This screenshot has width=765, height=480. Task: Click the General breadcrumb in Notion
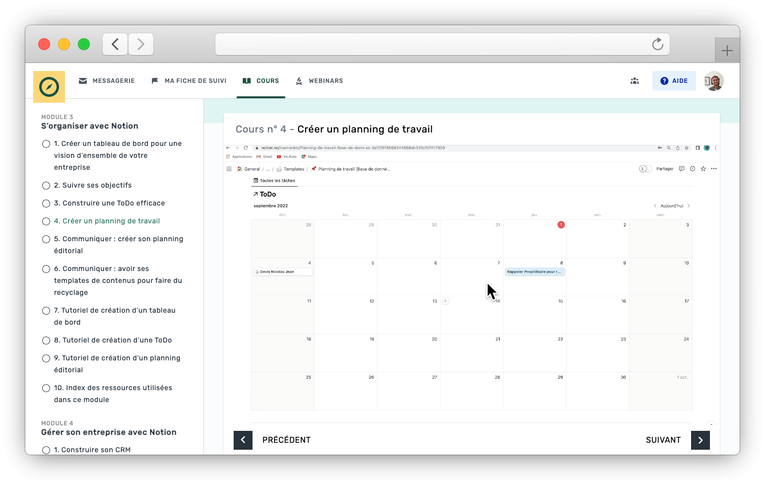click(248, 169)
